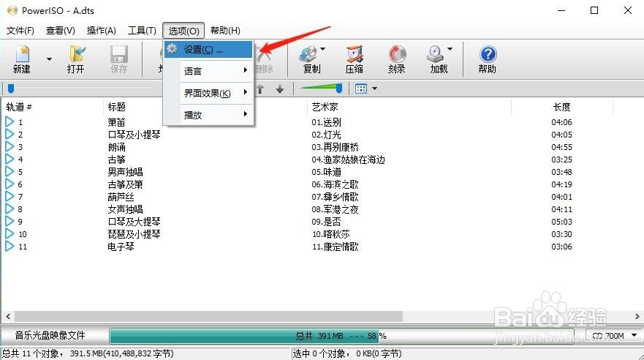644x360 pixels.
Task: Open the 操作(A) menu
Action: 102,31
